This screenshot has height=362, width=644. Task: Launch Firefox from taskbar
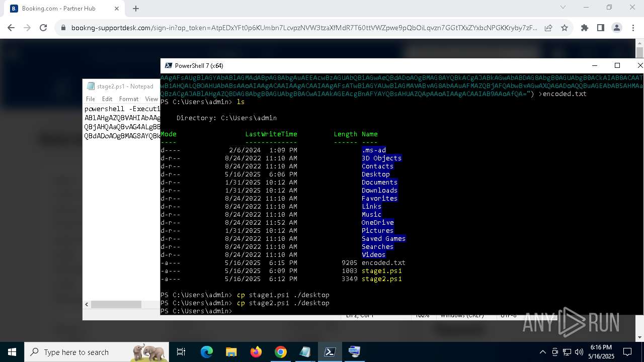256,352
